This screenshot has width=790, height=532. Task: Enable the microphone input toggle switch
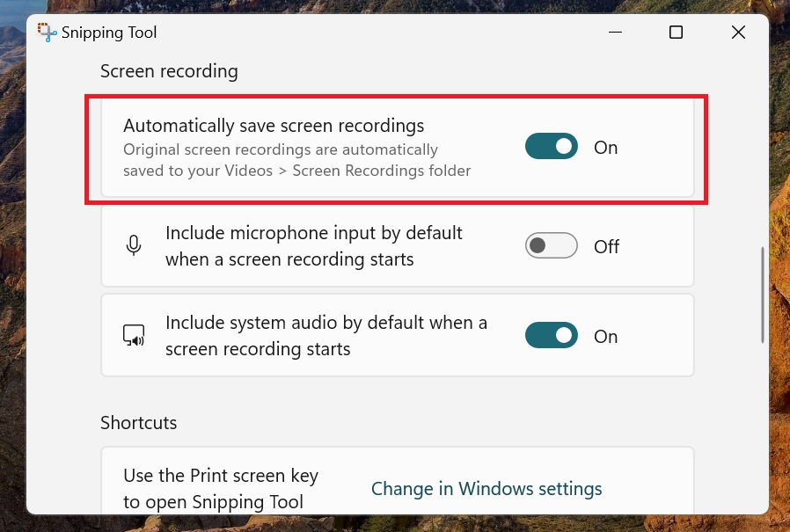click(552, 246)
